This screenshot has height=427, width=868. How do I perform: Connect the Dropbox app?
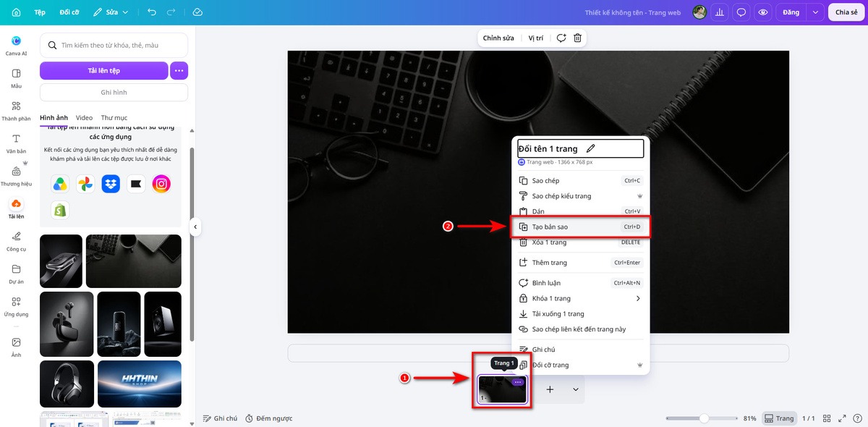pyautogui.click(x=111, y=185)
